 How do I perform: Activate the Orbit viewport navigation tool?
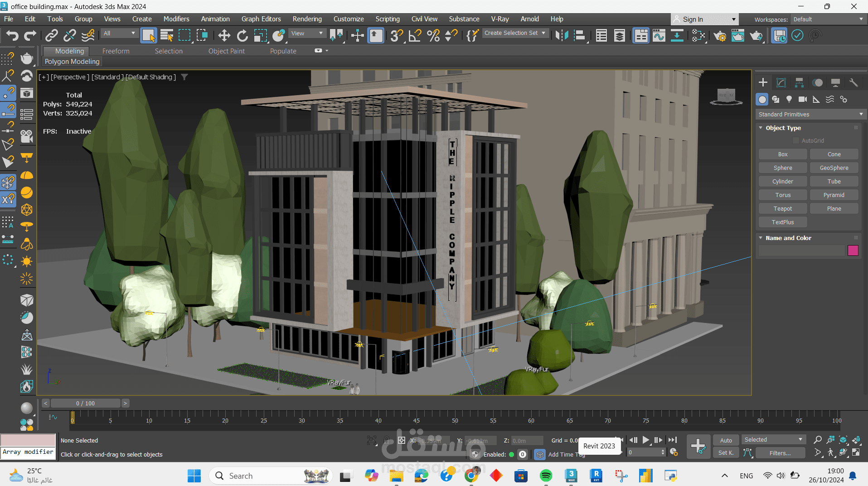click(843, 452)
